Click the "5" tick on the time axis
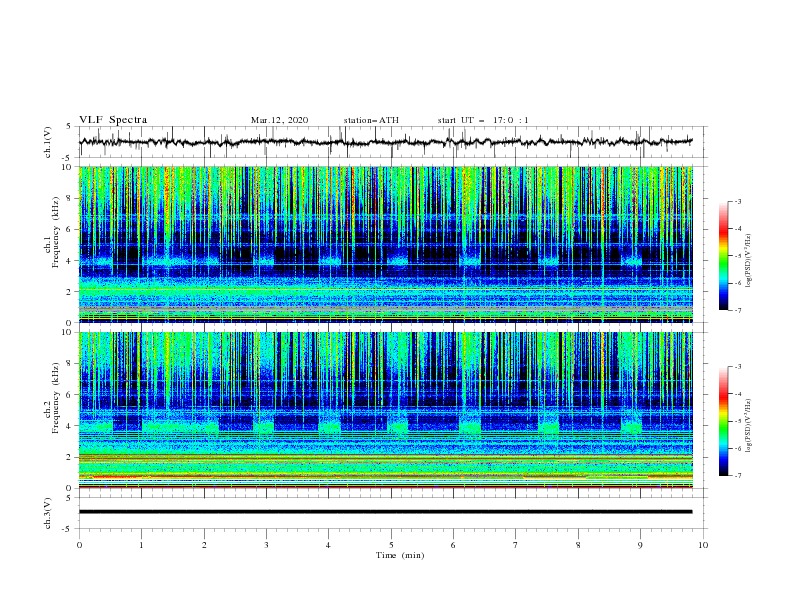 click(391, 545)
